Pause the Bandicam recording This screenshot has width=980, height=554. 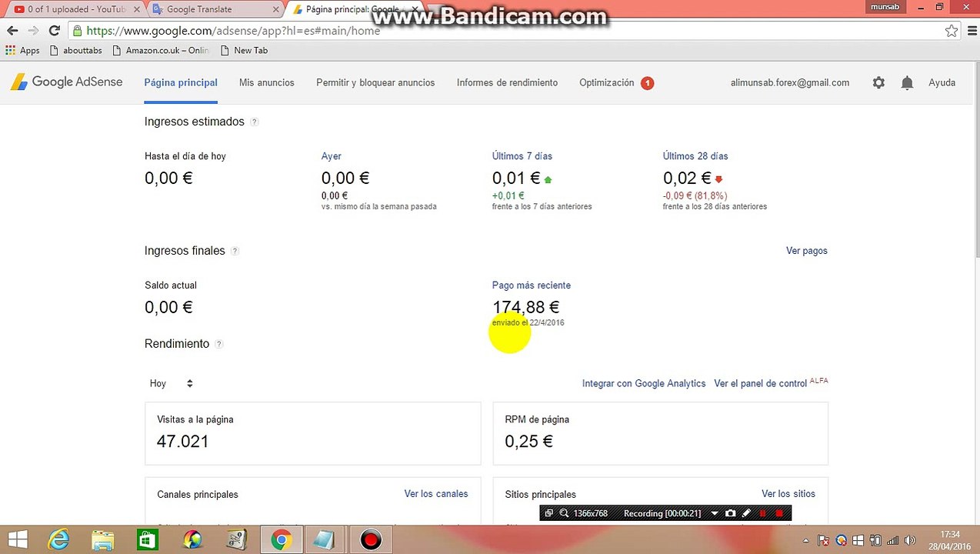(x=762, y=513)
